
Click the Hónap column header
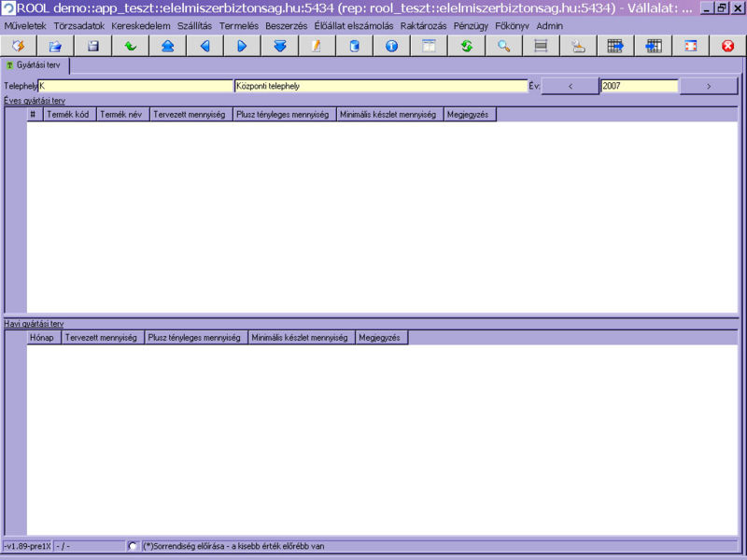click(43, 338)
